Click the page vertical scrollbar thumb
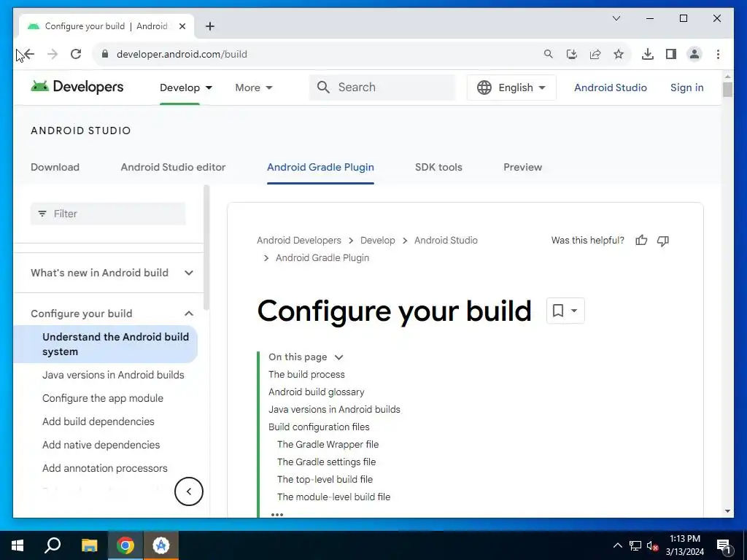The height and width of the screenshot is (560, 747). [727, 90]
